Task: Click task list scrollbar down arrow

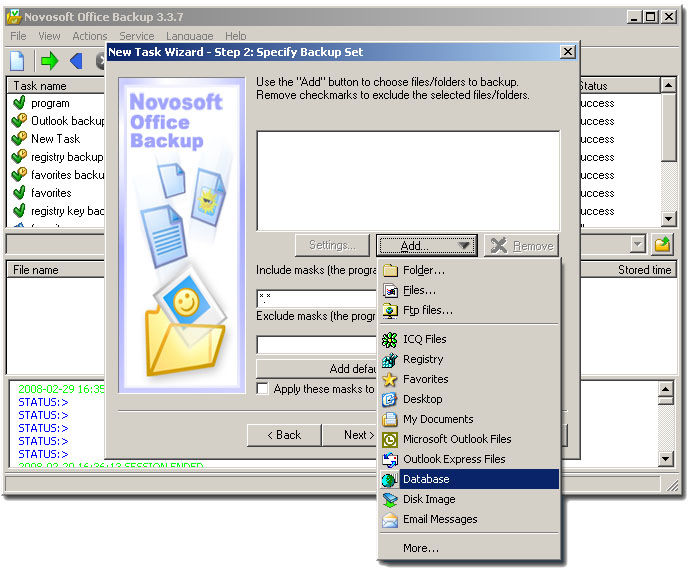Action: tap(668, 218)
